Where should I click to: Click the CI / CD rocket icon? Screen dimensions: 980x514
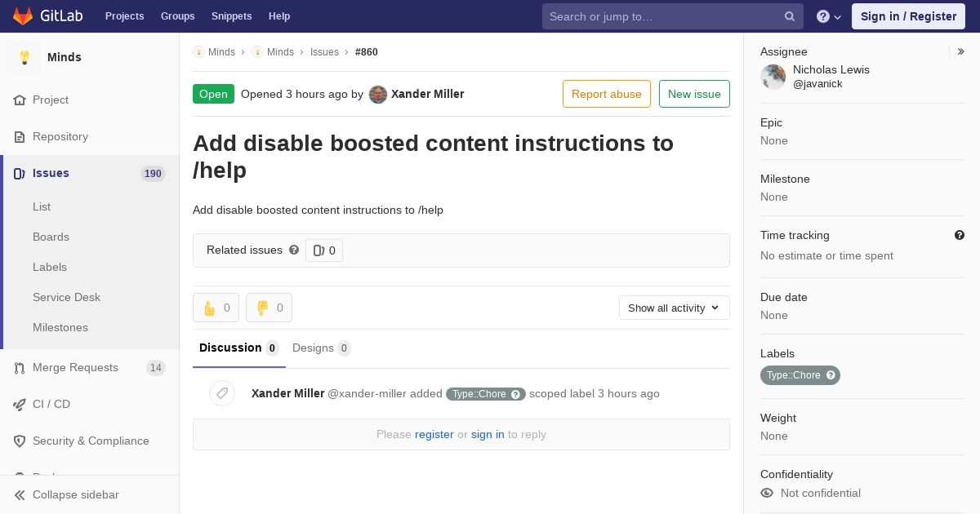[x=20, y=404]
